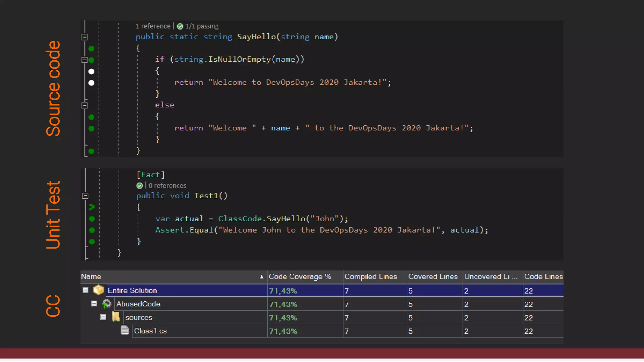Click ClassCode in the unit test
Image resolution: width=644 pixels, height=362 pixels.
click(x=240, y=219)
